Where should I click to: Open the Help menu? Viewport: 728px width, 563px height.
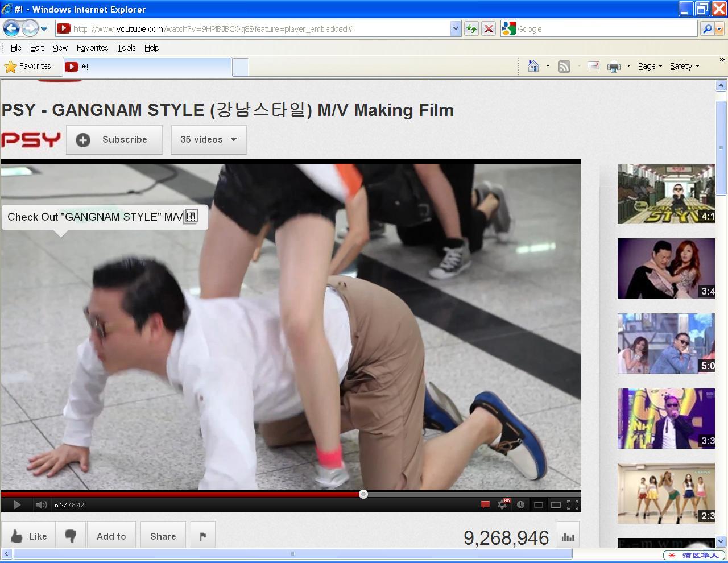[x=151, y=48]
